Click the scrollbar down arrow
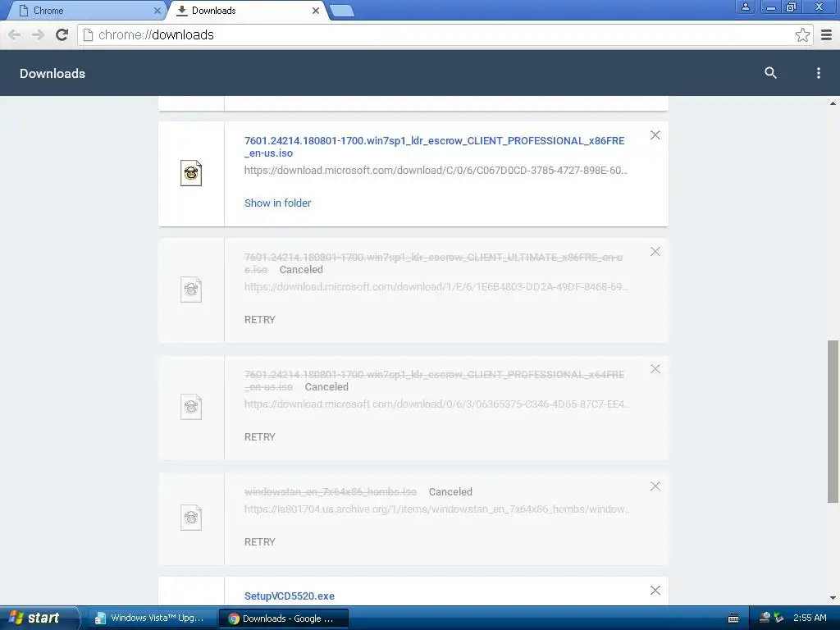 [x=833, y=598]
